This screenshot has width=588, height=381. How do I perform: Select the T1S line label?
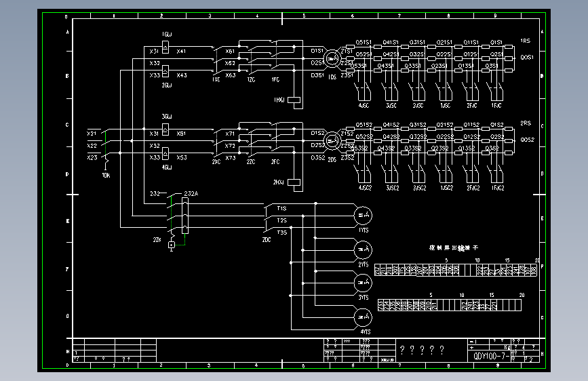point(281,209)
